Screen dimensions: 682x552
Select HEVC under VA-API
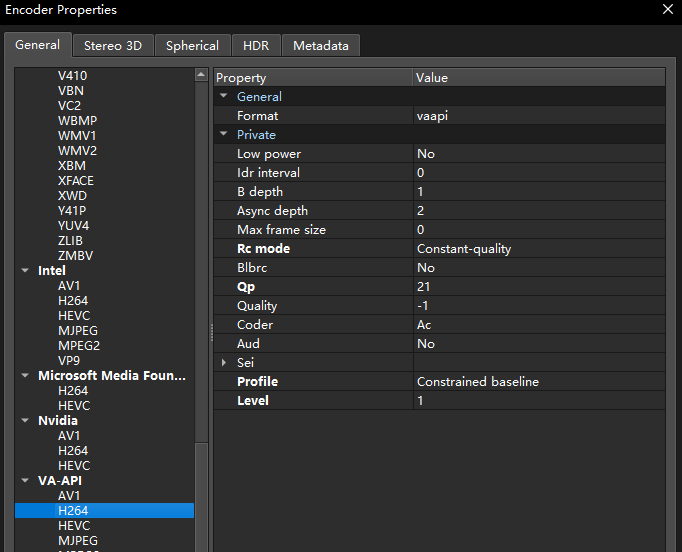[74, 525]
